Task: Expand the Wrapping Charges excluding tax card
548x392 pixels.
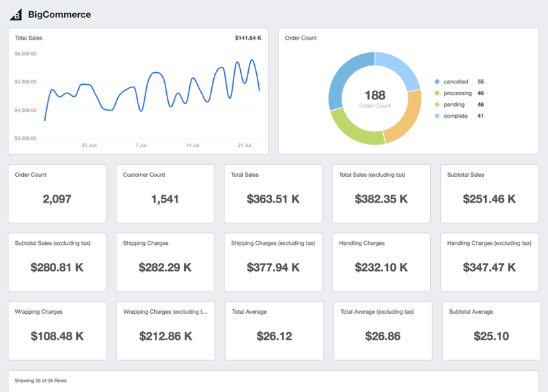Action: 165,331
